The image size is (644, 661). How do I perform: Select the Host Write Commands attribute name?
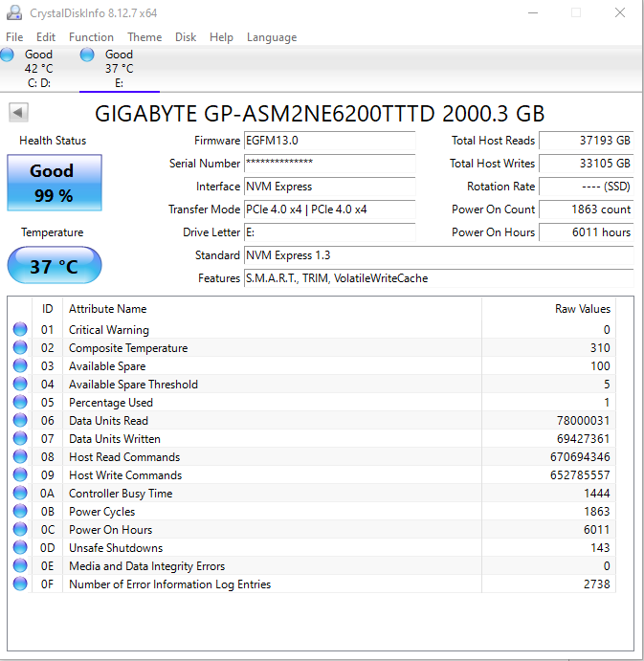(x=125, y=475)
